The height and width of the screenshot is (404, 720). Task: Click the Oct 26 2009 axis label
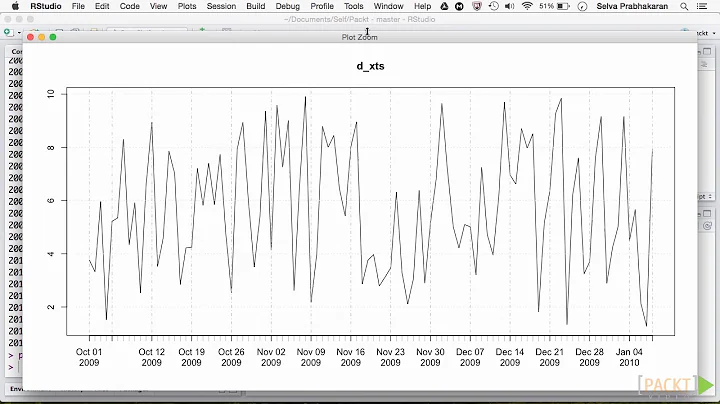coord(231,357)
